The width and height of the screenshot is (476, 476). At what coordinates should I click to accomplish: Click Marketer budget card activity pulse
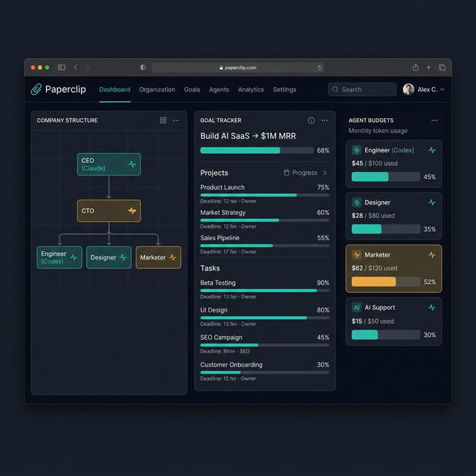pos(432,254)
